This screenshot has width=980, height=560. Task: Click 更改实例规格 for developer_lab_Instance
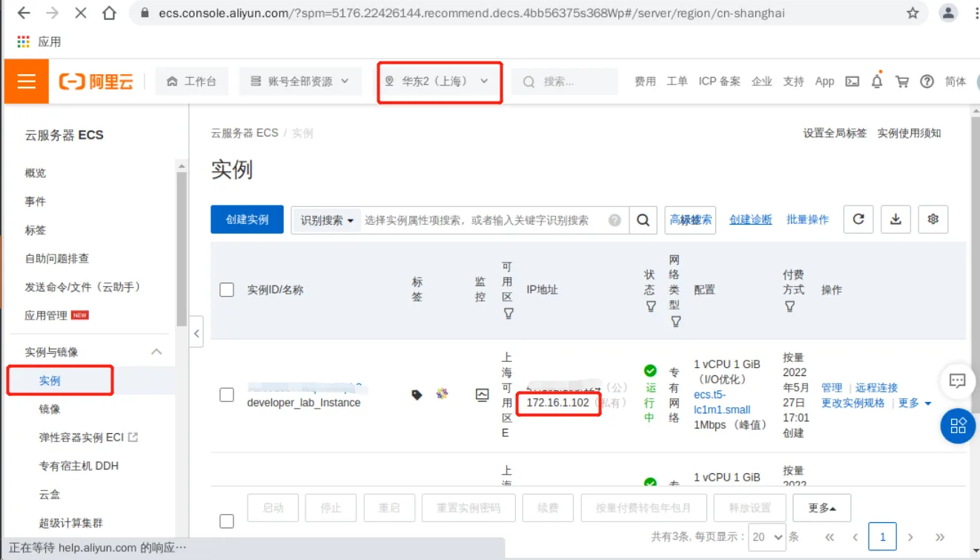(853, 403)
